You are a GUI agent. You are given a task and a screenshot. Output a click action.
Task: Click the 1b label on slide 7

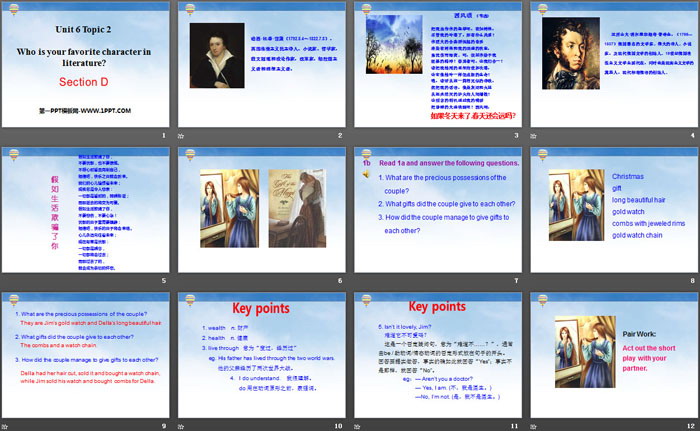366,162
